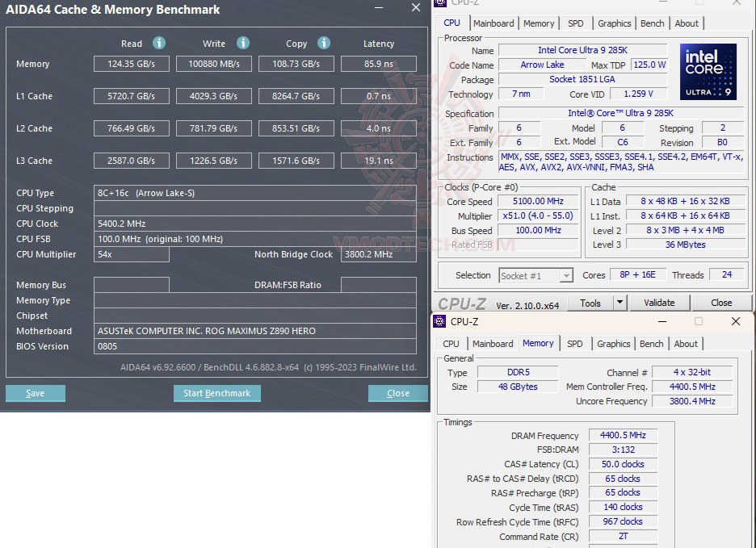Viewport: 756px width, 548px height.
Task: Close AIDA64 window with title bar X
Action: click(416, 8)
